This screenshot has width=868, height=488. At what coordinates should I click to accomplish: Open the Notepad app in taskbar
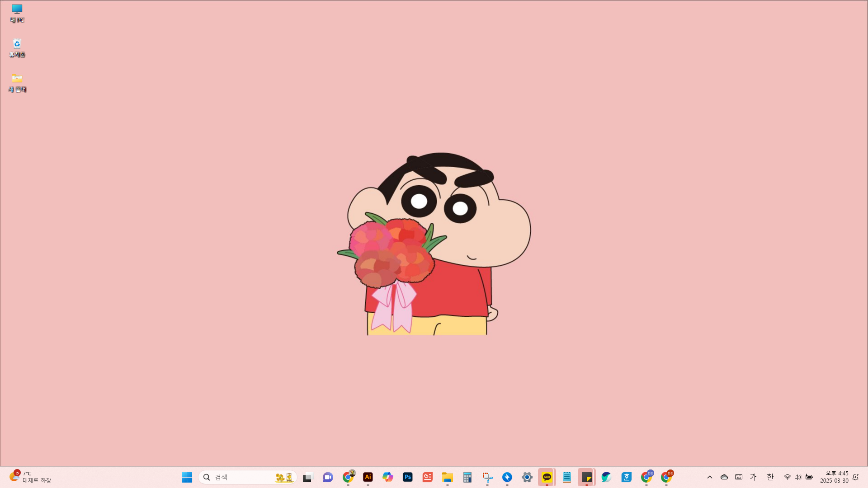pyautogui.click(x=567, y=477)
